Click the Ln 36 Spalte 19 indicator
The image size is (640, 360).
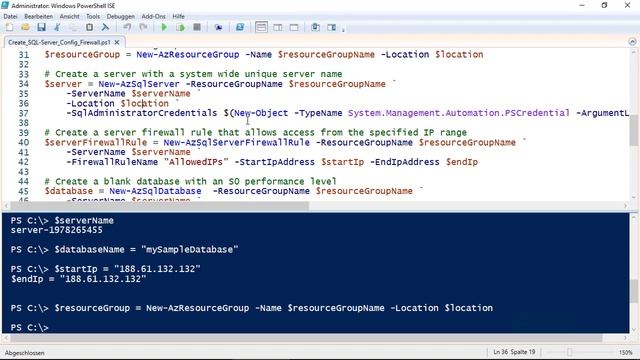click(514, 352)
